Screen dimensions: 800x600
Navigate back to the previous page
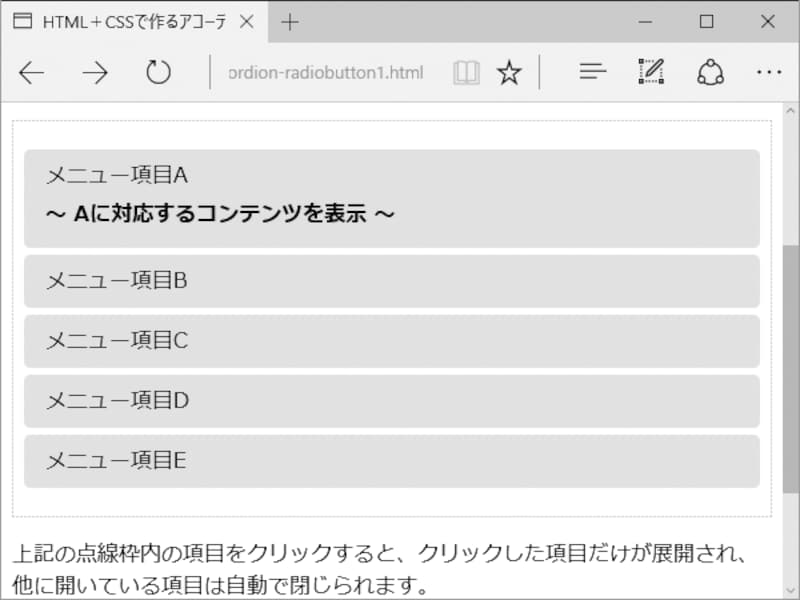[x=31, y=71]
